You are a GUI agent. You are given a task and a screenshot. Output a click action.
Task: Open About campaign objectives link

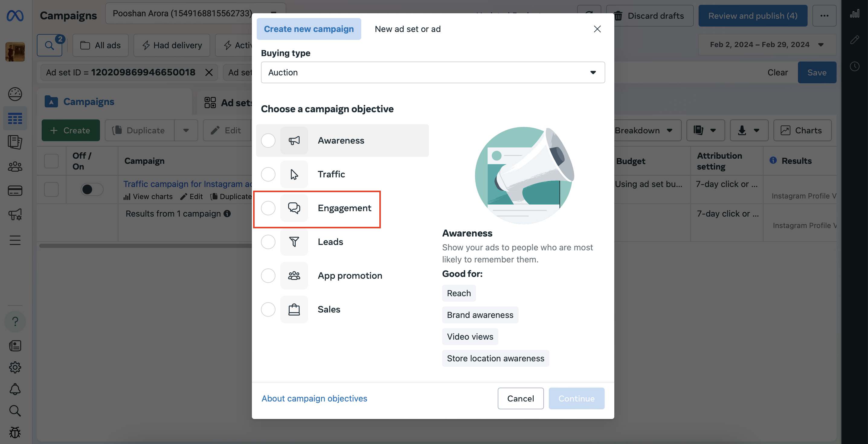point(314,398)
